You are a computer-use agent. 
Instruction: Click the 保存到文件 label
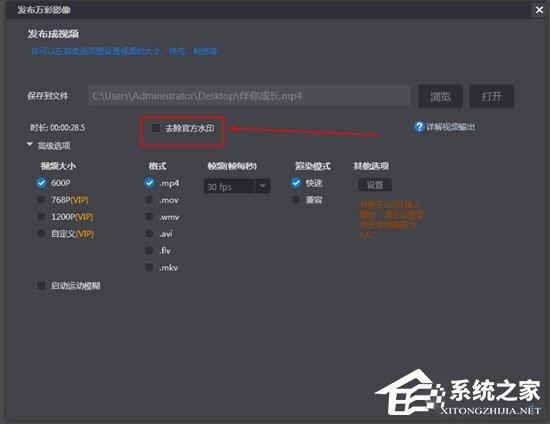point(48,96)
